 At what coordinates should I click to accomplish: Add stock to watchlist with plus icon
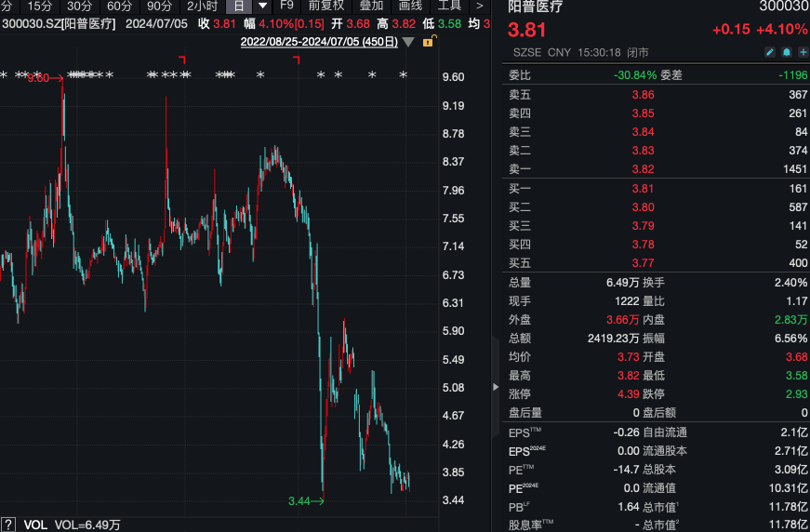click(x=803, y=52)
